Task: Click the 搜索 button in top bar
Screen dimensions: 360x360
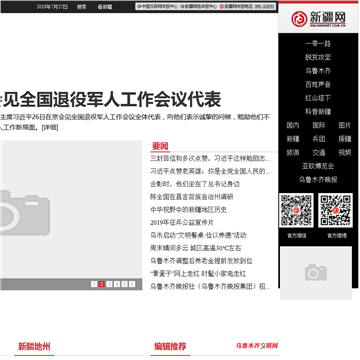Action: pos(81,7)
